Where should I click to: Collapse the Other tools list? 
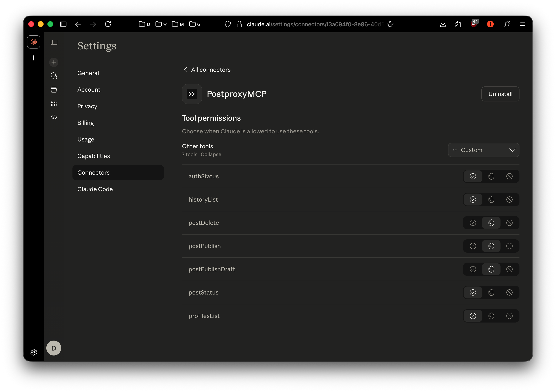pyautogui.click(x=211, y=154)
